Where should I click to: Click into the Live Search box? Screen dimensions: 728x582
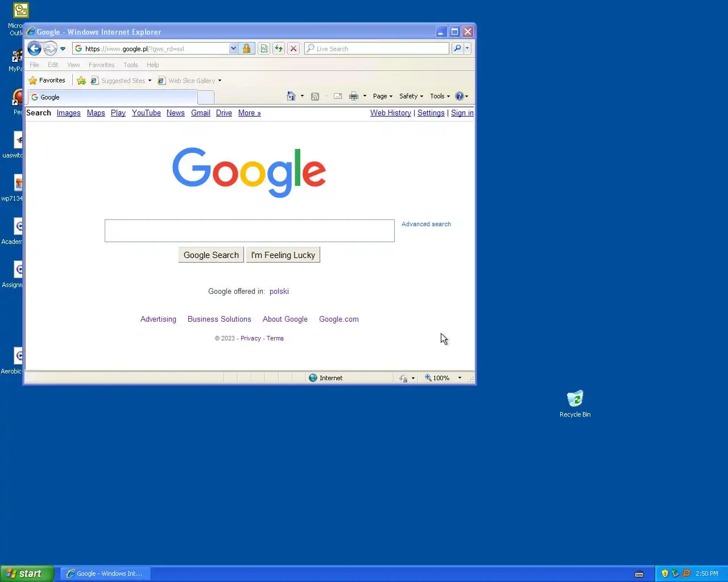coord(377,49)
